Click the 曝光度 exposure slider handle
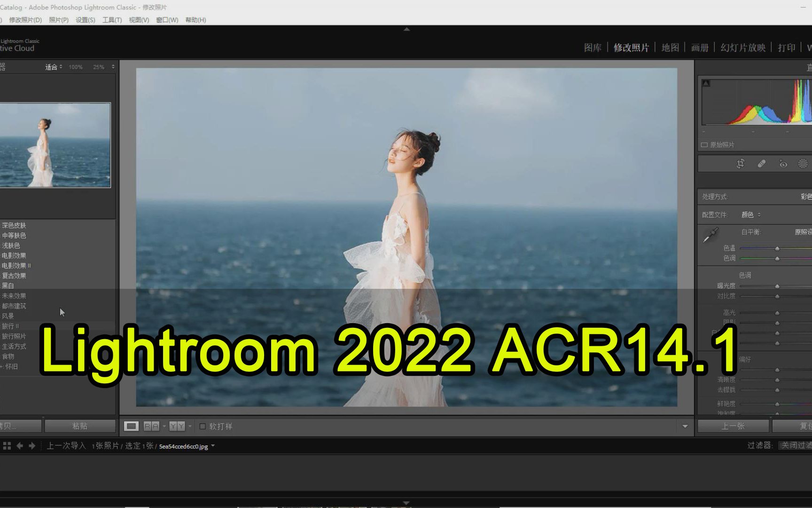 (x=777, y=286)
